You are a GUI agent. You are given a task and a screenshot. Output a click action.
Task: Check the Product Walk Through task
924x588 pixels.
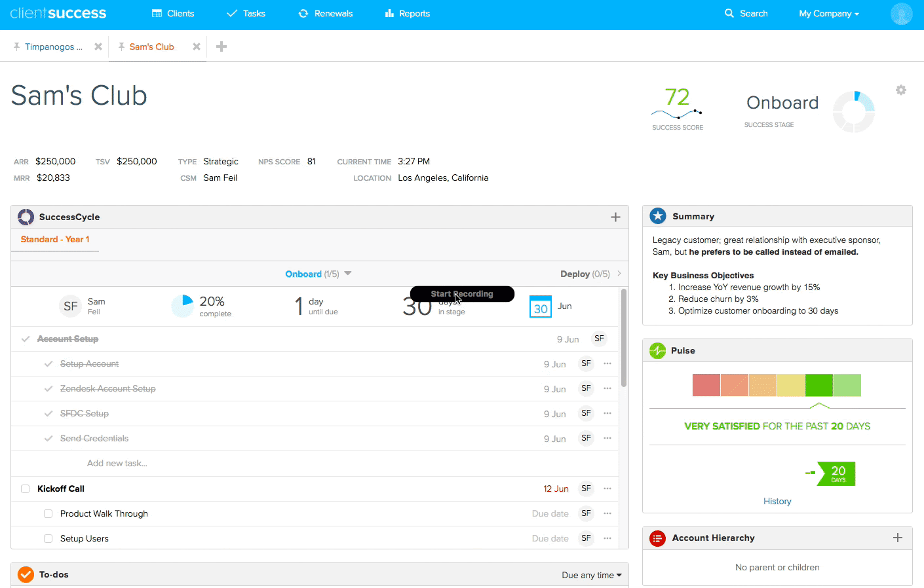pos(48,513)
